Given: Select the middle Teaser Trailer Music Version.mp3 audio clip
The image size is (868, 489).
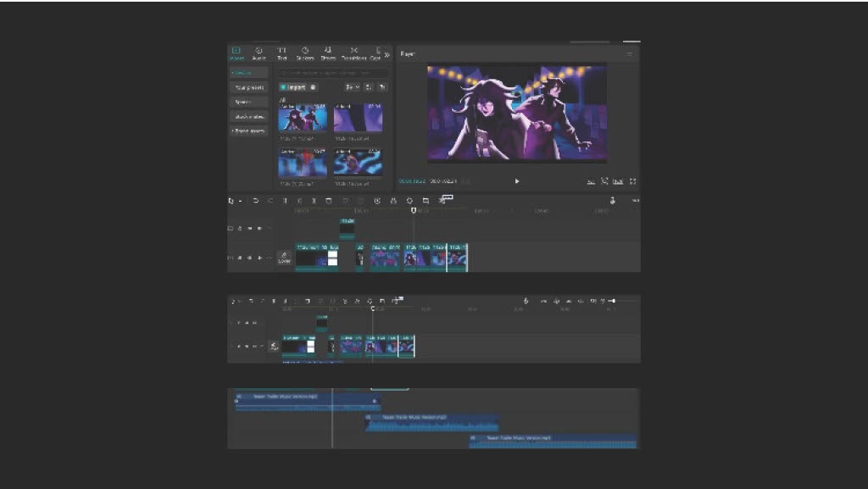Looking at the screenshot, I should 431,423.
